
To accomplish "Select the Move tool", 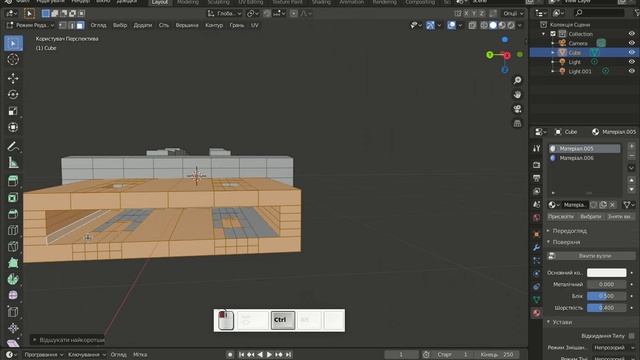I will [13, 78].
